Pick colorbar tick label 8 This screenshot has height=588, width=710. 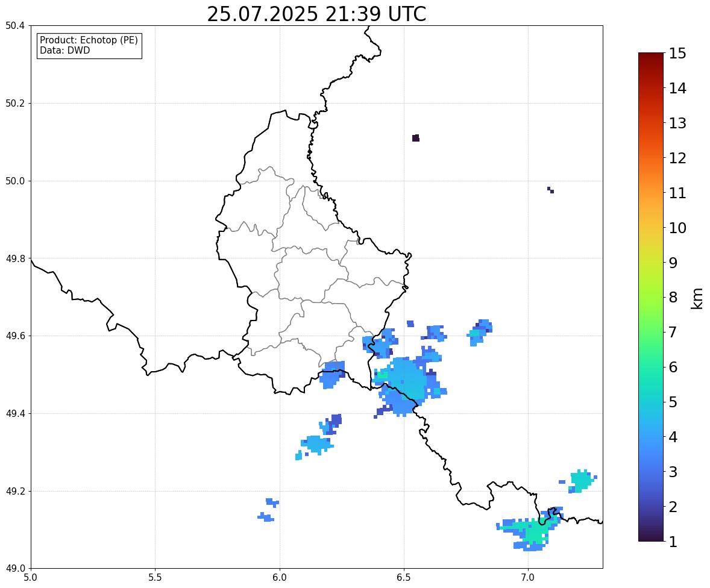click(673, 298)
